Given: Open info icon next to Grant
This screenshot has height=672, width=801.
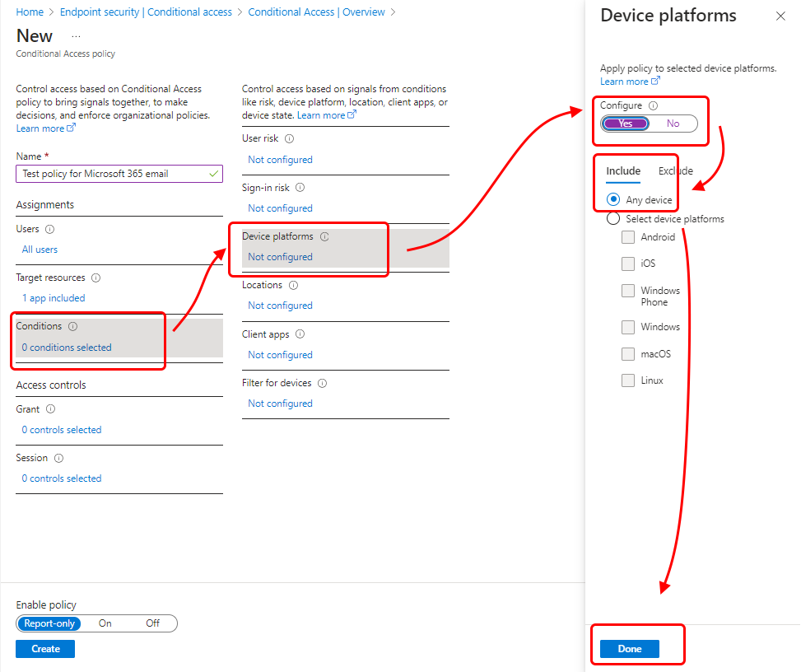Looking at the screenshot, I should 50,409.
